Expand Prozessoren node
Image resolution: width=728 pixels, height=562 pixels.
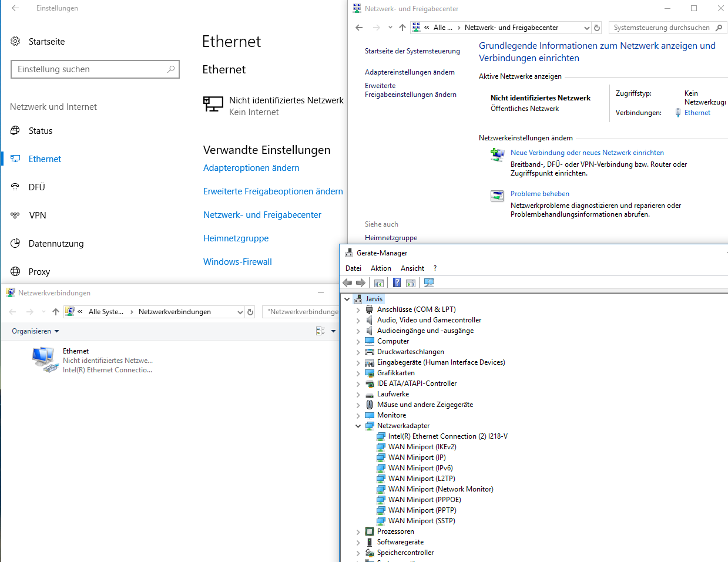coord(358,531)
